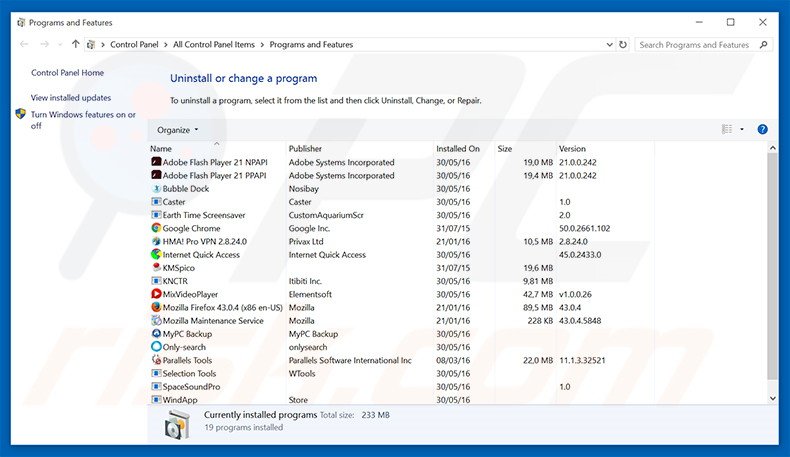Select the Bubble Dock program icon
This screenshot has width=790, height=457.
point(156,188)
